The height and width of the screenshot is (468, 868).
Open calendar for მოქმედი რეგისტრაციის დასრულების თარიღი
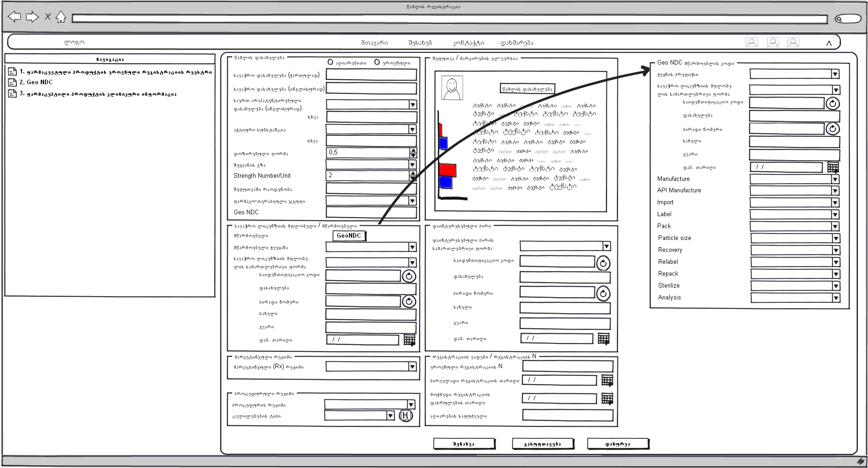[x=607, y=399]
